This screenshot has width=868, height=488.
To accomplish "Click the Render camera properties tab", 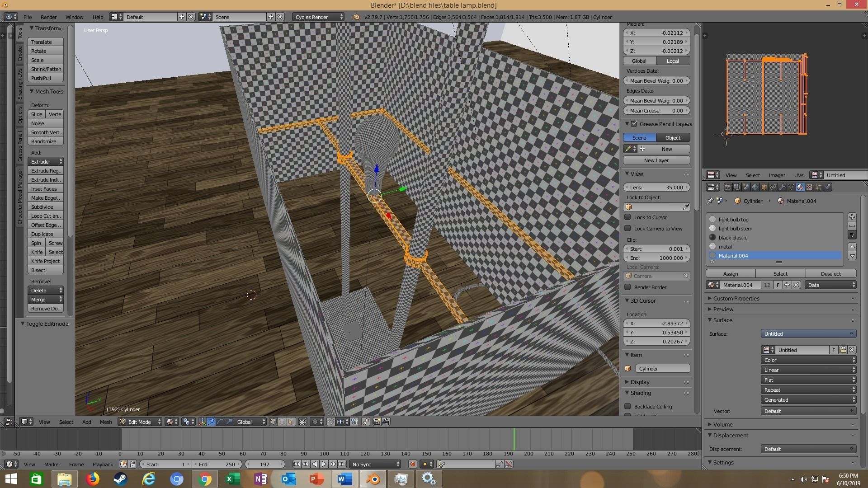I will [x=728, y=187].
